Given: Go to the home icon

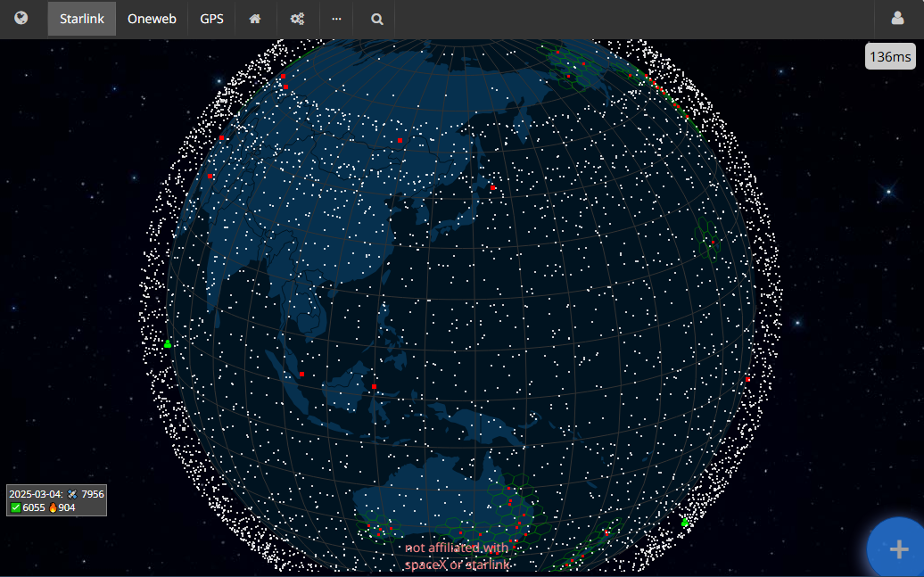Looking at the screenshot, I should click(x=255, y=19).
